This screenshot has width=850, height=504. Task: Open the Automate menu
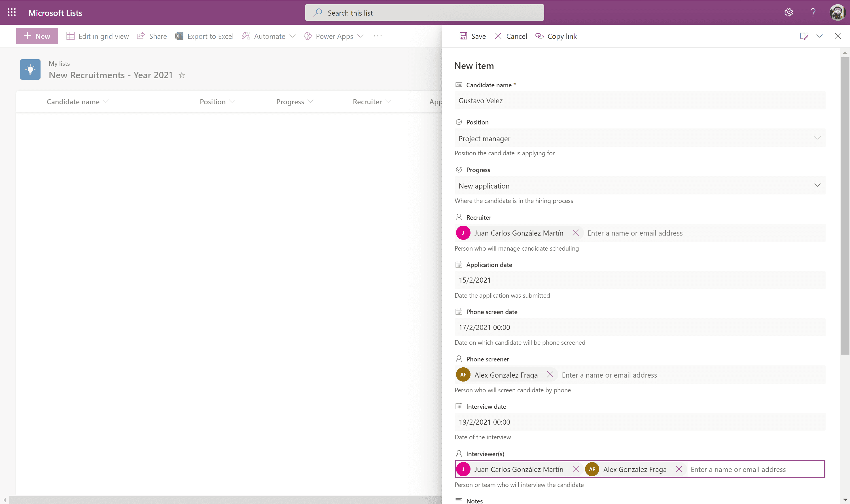[x=269, y=36]
